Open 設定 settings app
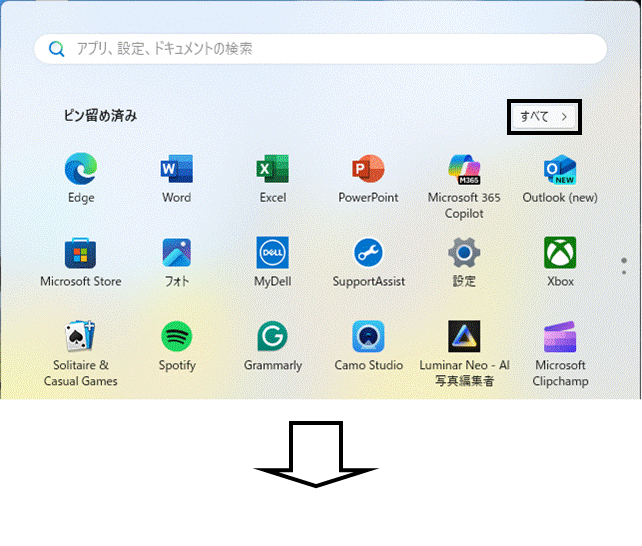Image resolution: width=642 pixels, height=546 pixels. (464, 262)
